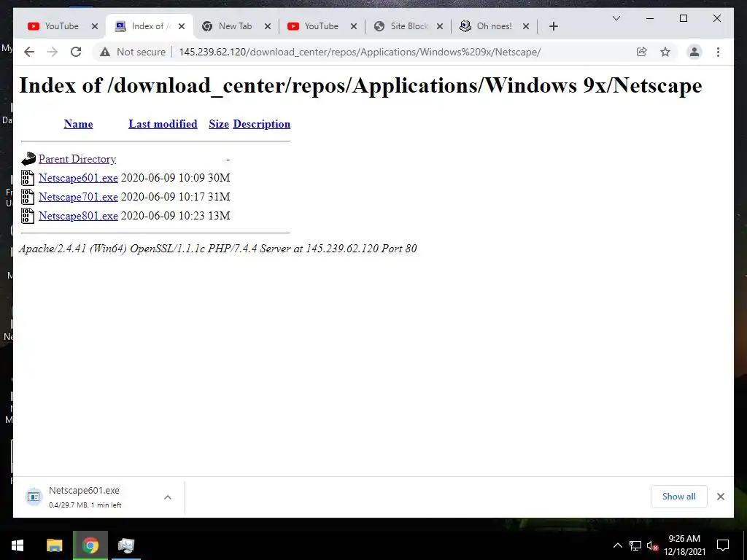This screenshot has height=560, width=747.
Task: Switch to the second YouTube tab
Action: [x=322, y=26]
